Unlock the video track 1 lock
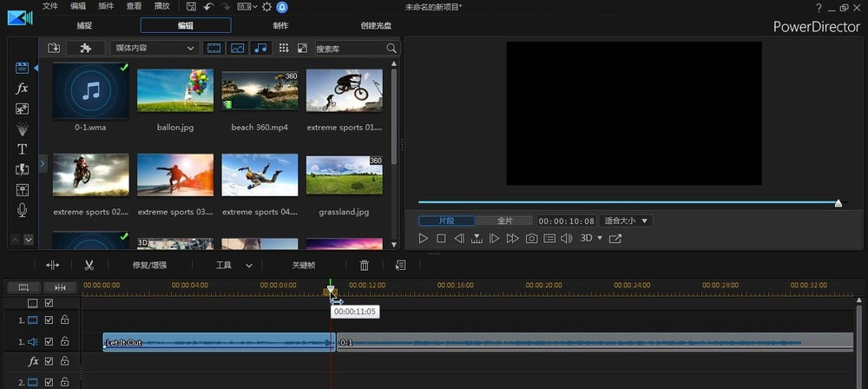Image resolution: width=868 pixels, height=389 pixels. point(64,320)
